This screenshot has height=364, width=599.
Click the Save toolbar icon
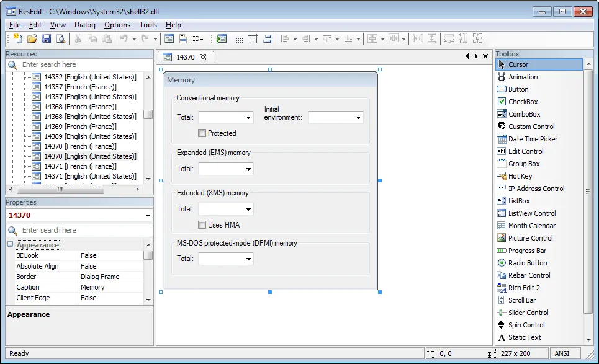tap(47, 38)
